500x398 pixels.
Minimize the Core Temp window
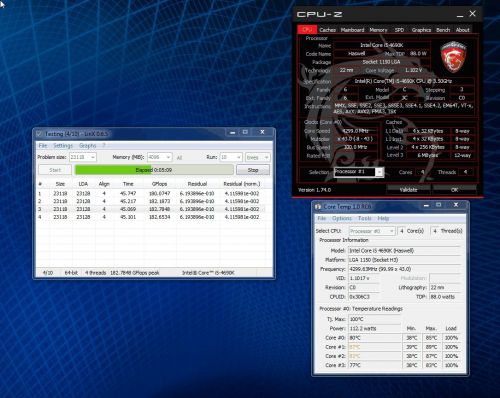click(x=426, y=205)
